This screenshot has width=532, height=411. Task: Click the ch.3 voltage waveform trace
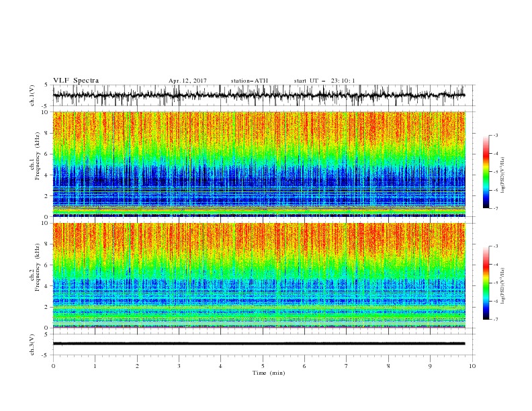click(x=259, y=344)
